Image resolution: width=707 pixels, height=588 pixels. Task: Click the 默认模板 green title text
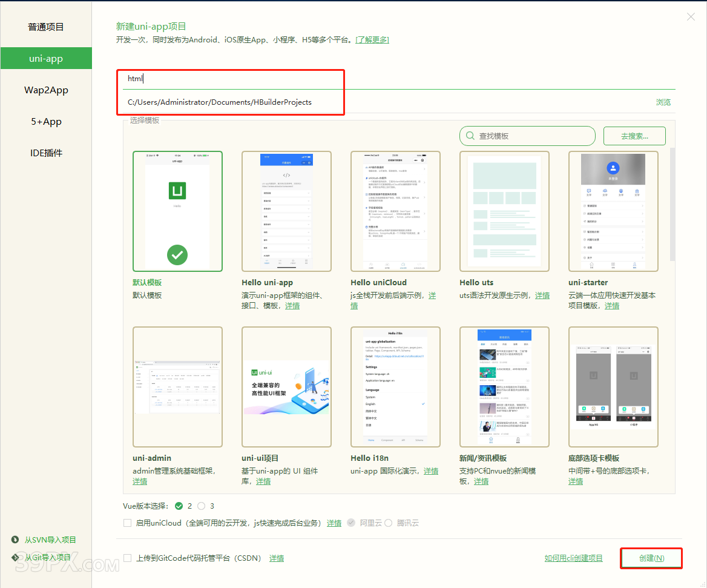click(x=147, y=282)
